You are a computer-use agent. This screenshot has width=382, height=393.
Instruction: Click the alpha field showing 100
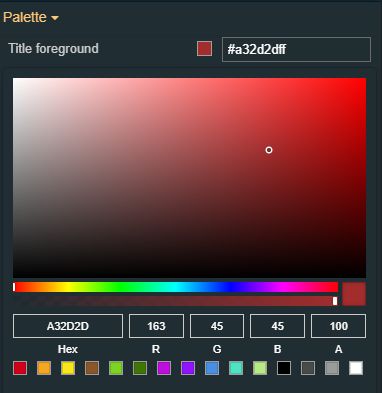pyautogui.click(x=338, y=326)
